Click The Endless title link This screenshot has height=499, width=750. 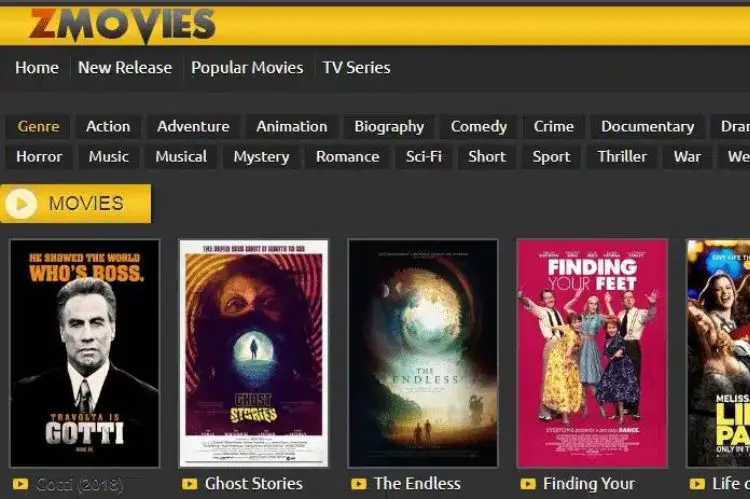418,484
